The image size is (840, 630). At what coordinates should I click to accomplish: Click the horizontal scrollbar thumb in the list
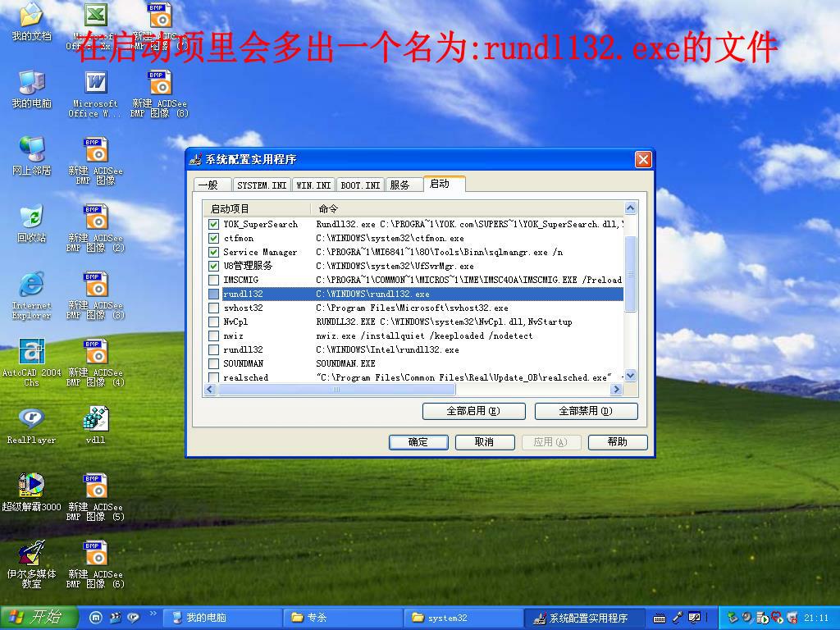point(336,390)
